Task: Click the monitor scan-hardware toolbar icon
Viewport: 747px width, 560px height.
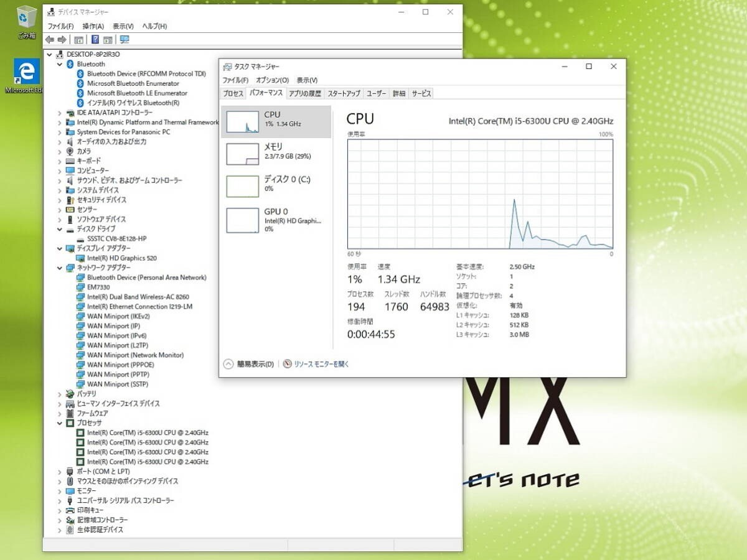Action: (125, 40)
